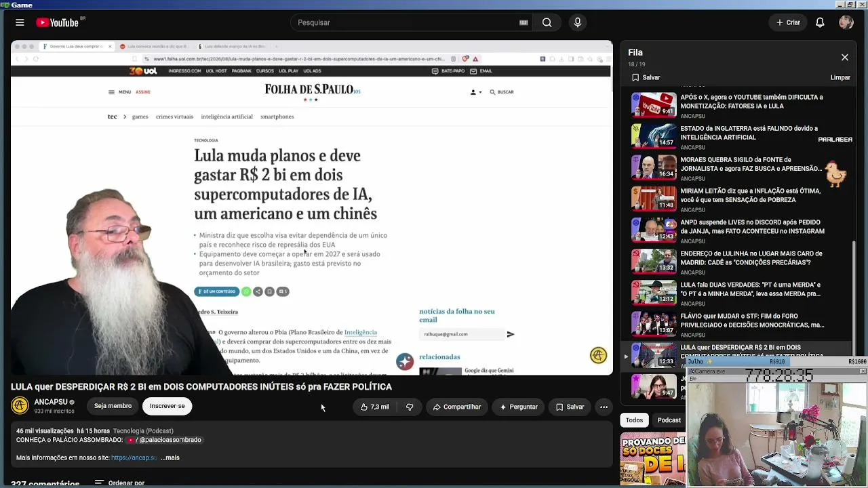The image size is (868, 488).
Task: Open the ANCAPSU channel name beside the avatar
Action: [x=51, y=402]
